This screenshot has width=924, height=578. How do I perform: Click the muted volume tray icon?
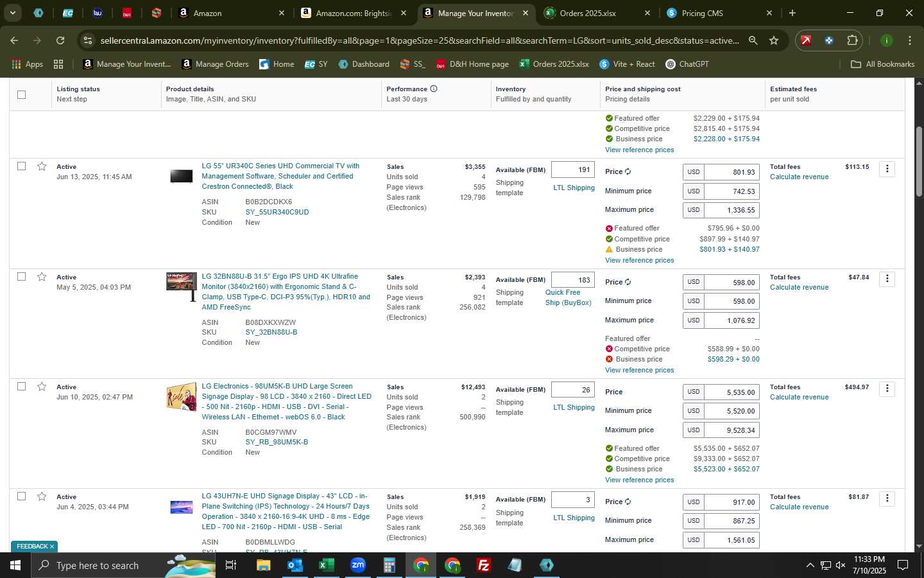pos(841,565)
